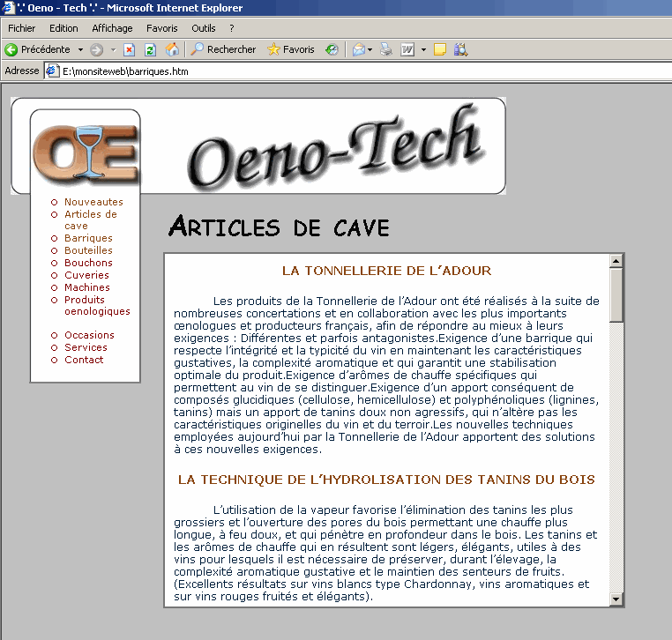Viewport: 672px width, 640px height.
Task: Refresh the page with green arrows icon
Action: pyautogui.click(x=150, y=49)
